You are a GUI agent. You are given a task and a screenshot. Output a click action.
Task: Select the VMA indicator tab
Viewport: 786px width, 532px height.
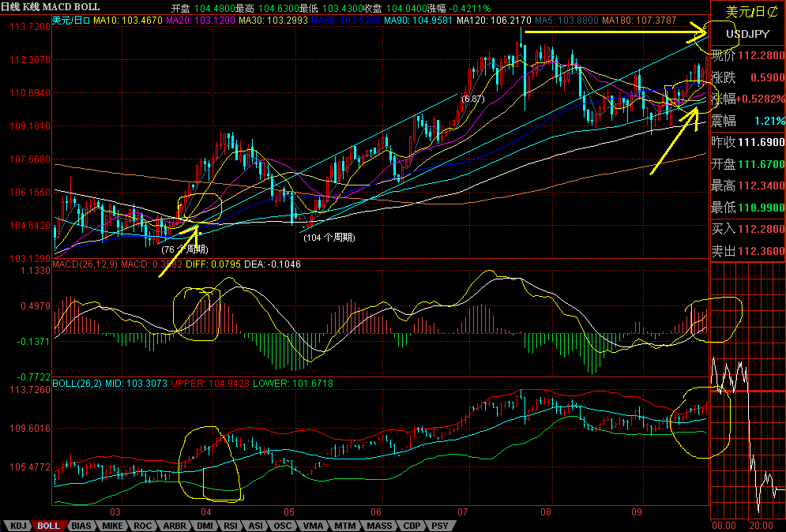tap(313, 526)
